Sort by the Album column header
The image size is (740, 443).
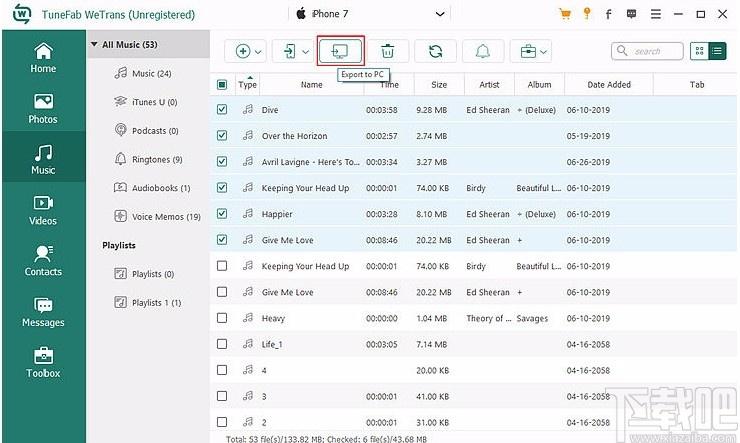[x=539, y=84]
